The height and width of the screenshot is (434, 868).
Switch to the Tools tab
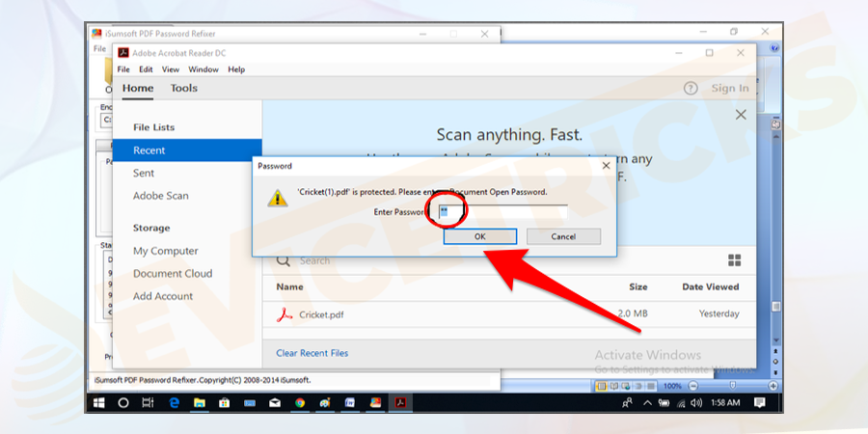184,88
